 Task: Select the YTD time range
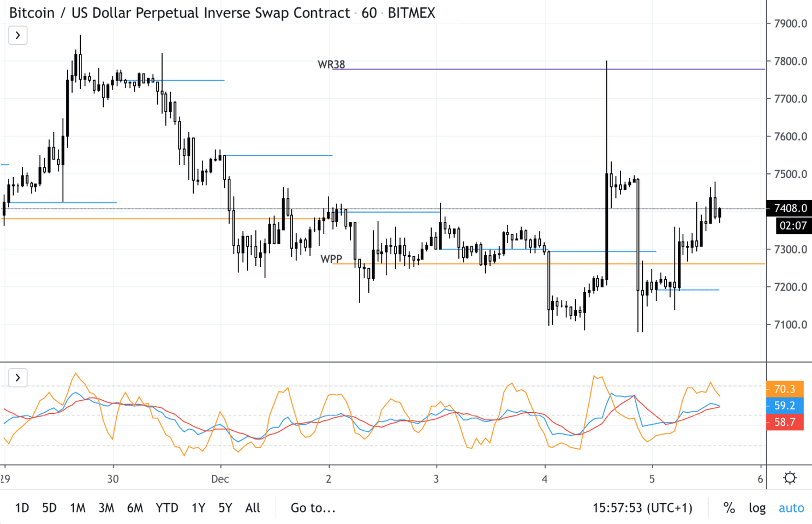click(x=167, y=508)
